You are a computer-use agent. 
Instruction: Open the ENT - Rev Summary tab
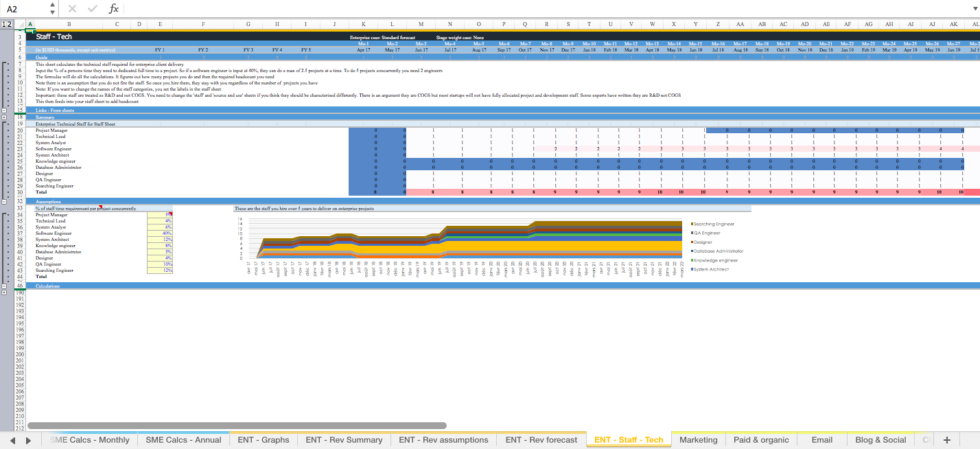[344, 440]
